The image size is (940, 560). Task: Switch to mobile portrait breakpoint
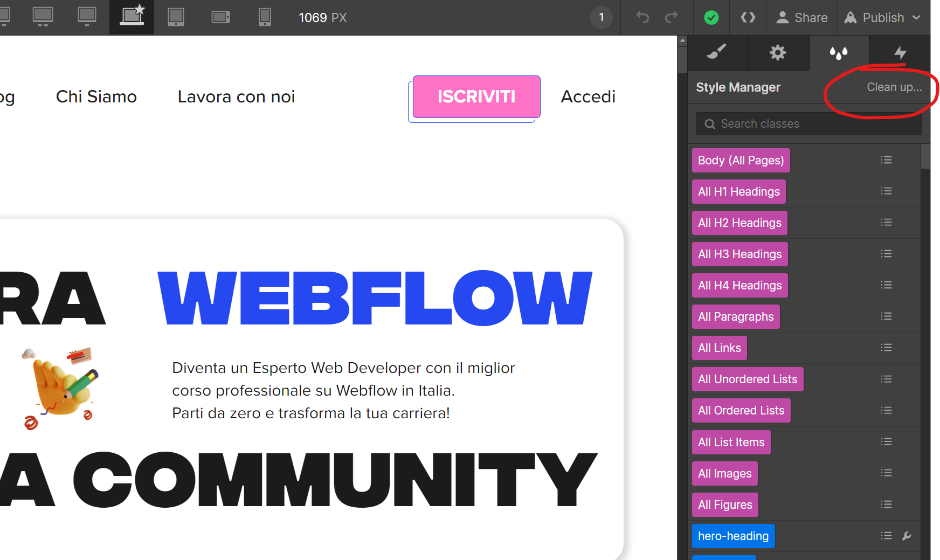click(x=265, y=17)
